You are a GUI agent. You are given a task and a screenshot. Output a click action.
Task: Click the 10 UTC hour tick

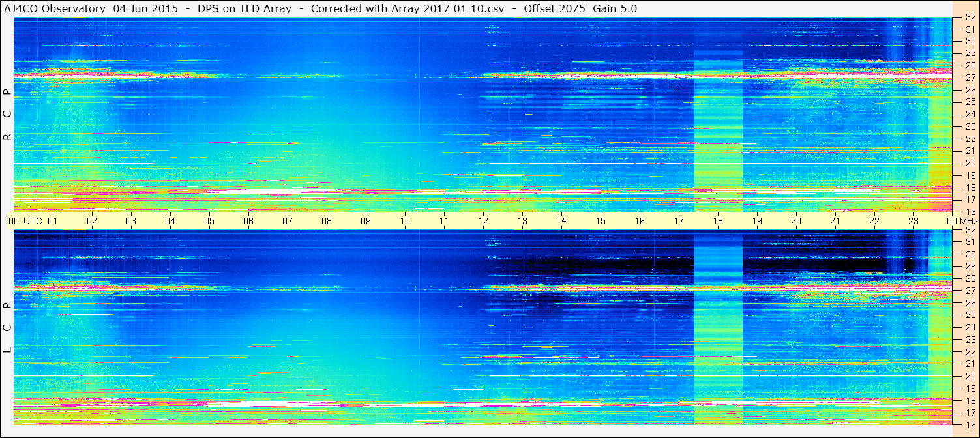(x=405, y=221)
